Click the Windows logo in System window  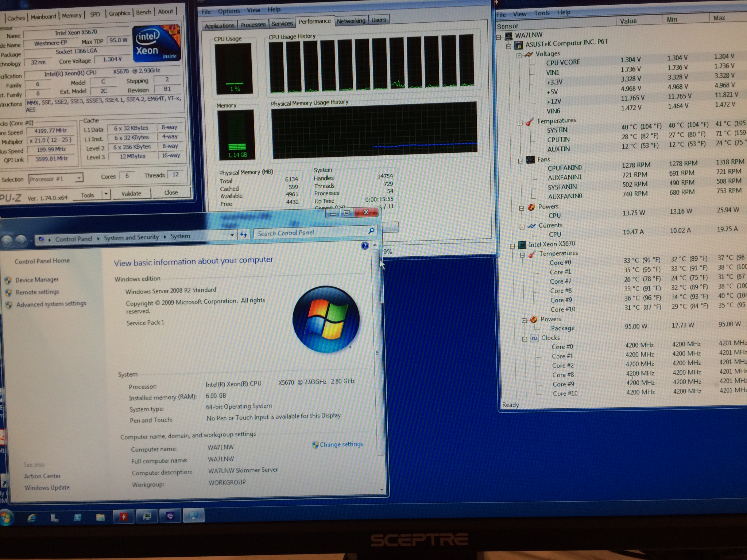point(326,319)
